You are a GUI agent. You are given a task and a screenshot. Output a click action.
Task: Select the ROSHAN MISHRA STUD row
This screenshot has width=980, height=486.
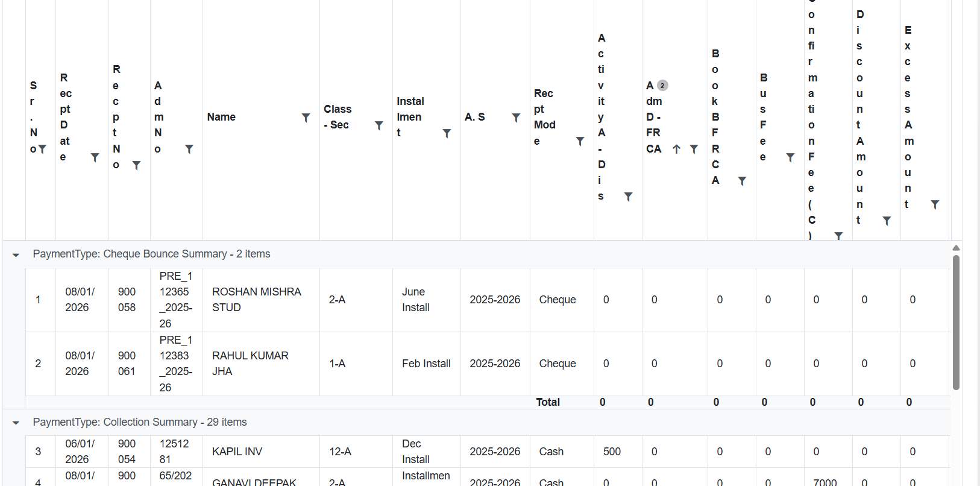click(257, 300)
